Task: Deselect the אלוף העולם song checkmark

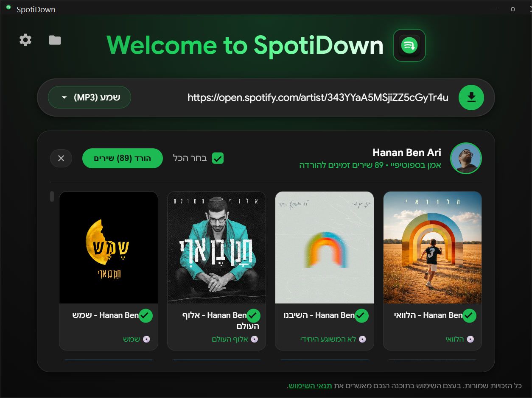Action: click(x=253, y=315)
